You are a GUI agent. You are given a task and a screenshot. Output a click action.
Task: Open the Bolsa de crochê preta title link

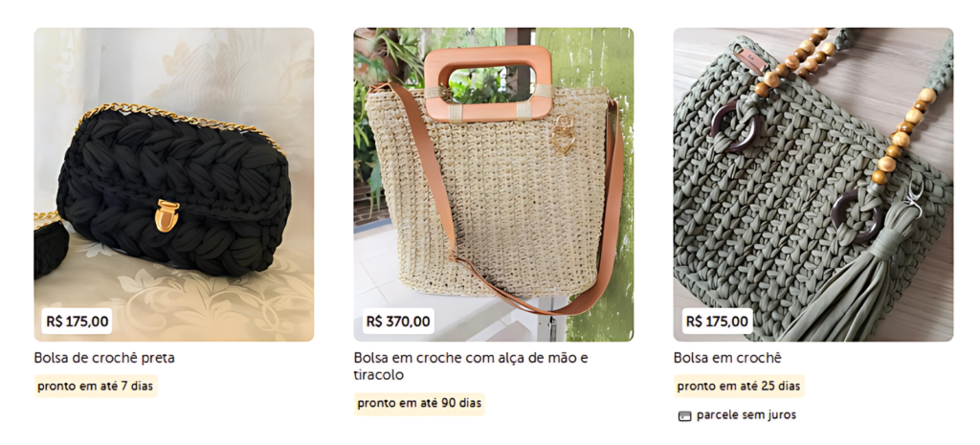coord(104,358)
